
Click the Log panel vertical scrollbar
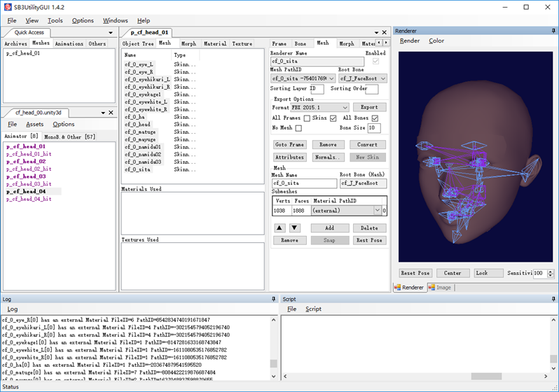click(273, 364)
